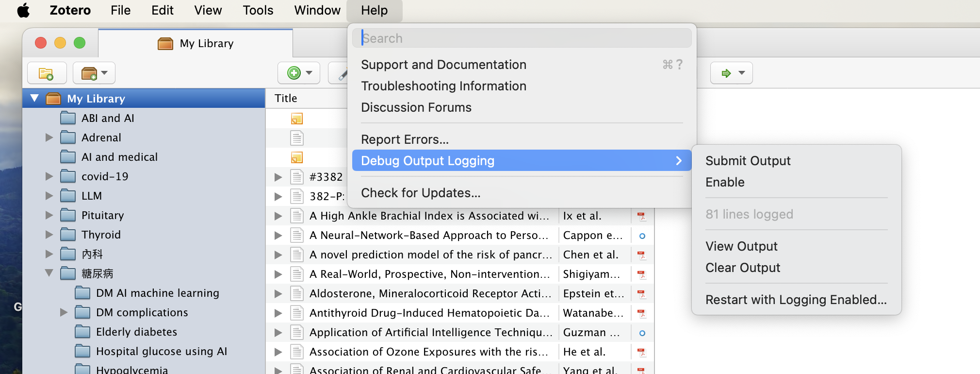Image resolution: width=980 pixels, height=374 pixels.
Task: Open Discussion Forums
Action: pyautogui.click(x=522, y=107)
